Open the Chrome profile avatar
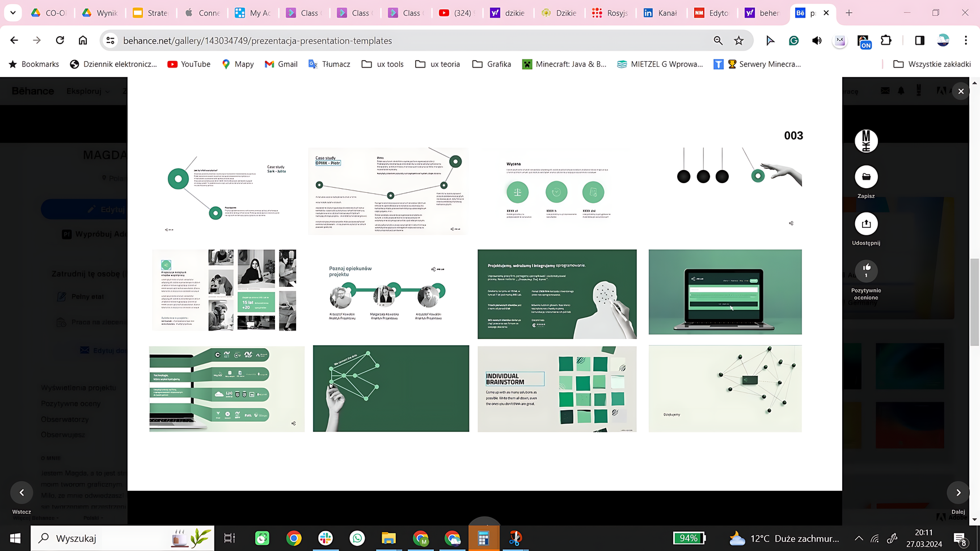This screenshot has width=980, height=551. (943, 40)
